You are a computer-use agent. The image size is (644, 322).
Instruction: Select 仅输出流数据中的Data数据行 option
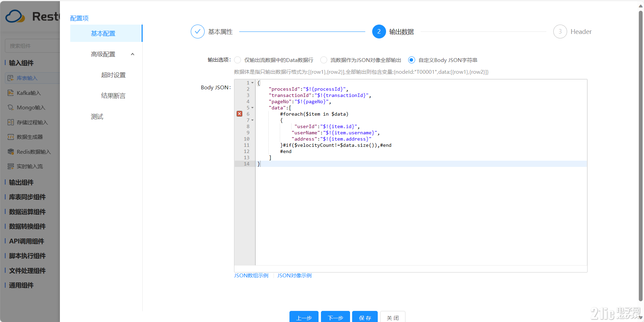(x=238, y=60)
